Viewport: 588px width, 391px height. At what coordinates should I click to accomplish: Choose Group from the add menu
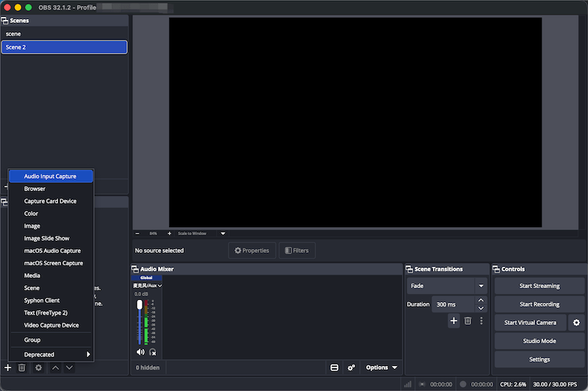[51, 340]
